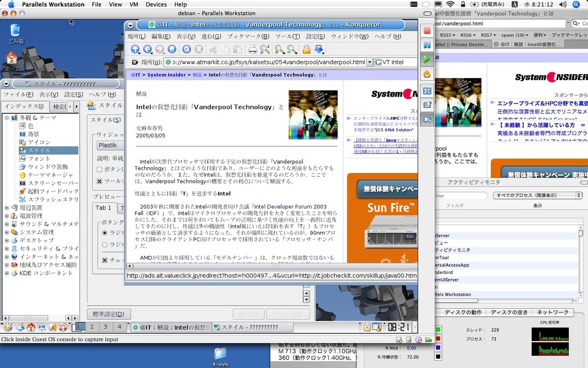The height and width of the screenshot is (368, 588).
Task: Select スタイル item in the control center tree
Action: coord(48,151)
